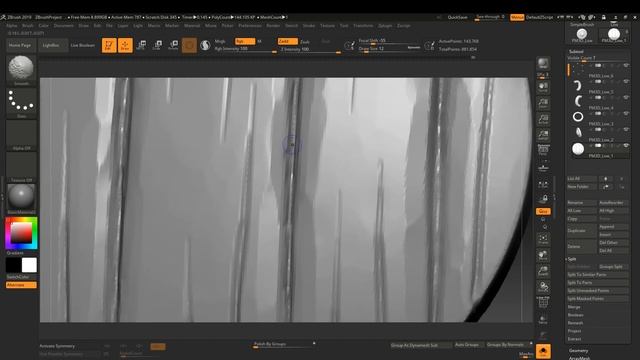The height and width of the screenshot is (360, 640).
Task: Click the orange Solo icon at bottom right
Action: (x=543, y=351)
